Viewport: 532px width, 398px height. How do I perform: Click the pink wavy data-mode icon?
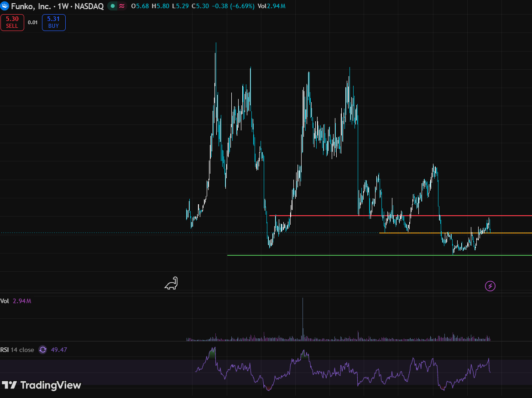(x=122, y=6)
